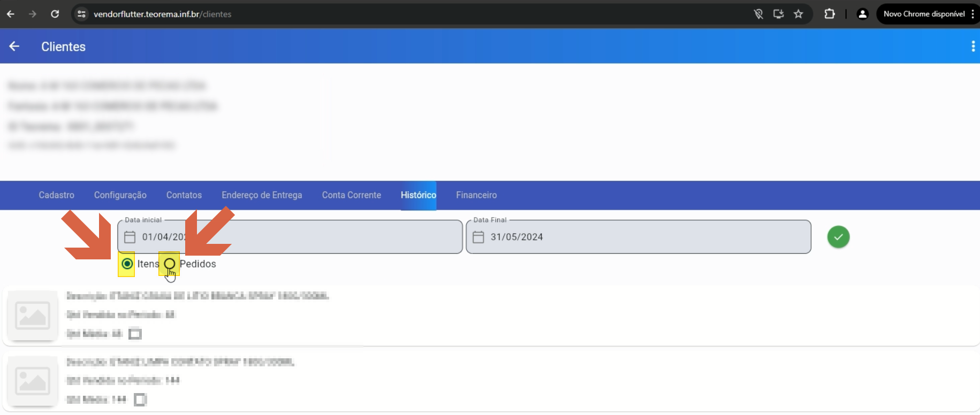This screenshot has height=415, width=980.
Task: Confirm date filter with green check button
Action: point(838,237)
